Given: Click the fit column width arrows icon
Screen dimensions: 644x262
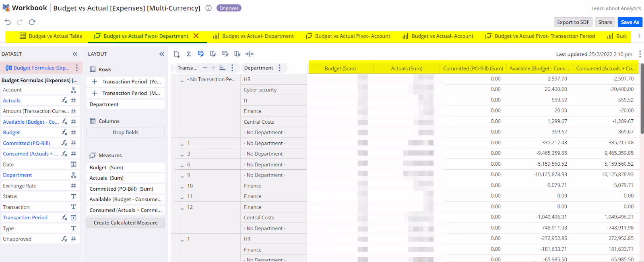Looking at the screenshot, I should [250, 54].
